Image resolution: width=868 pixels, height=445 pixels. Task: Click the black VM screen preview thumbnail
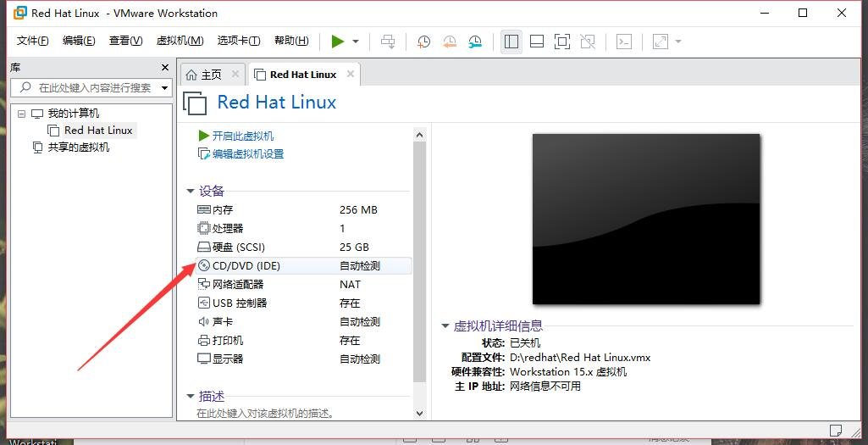646,219
